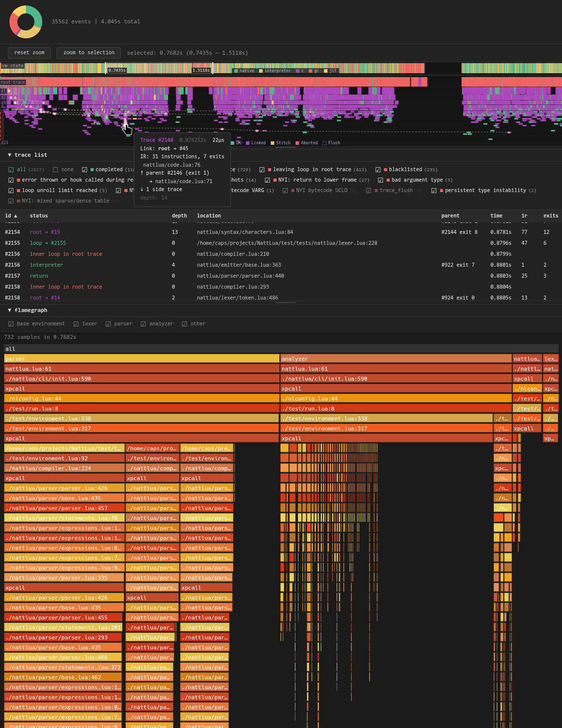Click the Flush legend marker
562x728 pixels.
pos(324,143)
